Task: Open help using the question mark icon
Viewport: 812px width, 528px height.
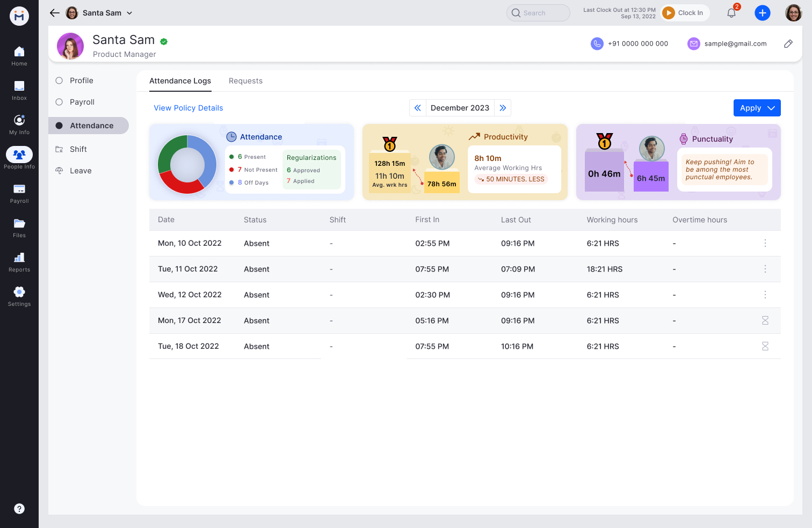Action: click(x=19, y=508)
